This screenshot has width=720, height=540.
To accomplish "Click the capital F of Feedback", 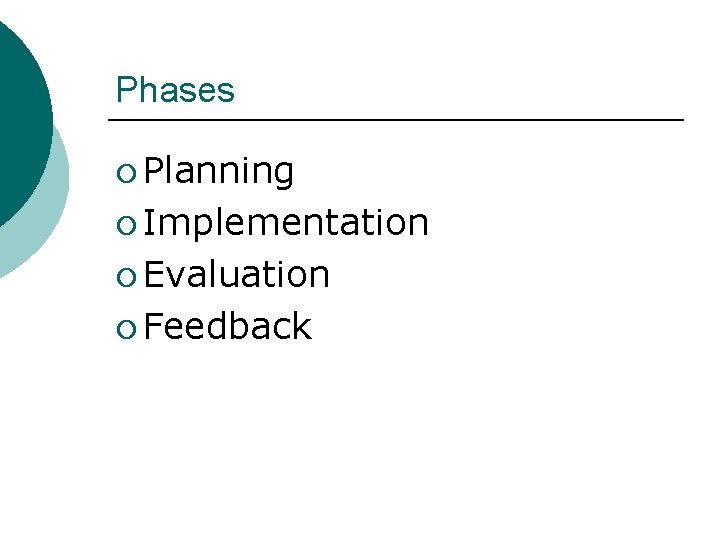I will (x=153, y=327).
